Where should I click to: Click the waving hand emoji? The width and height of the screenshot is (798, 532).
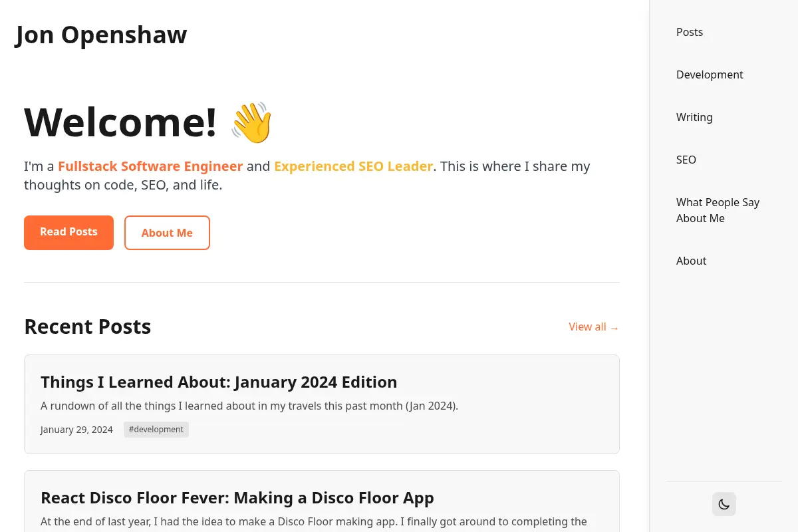[x=252, y=123]
